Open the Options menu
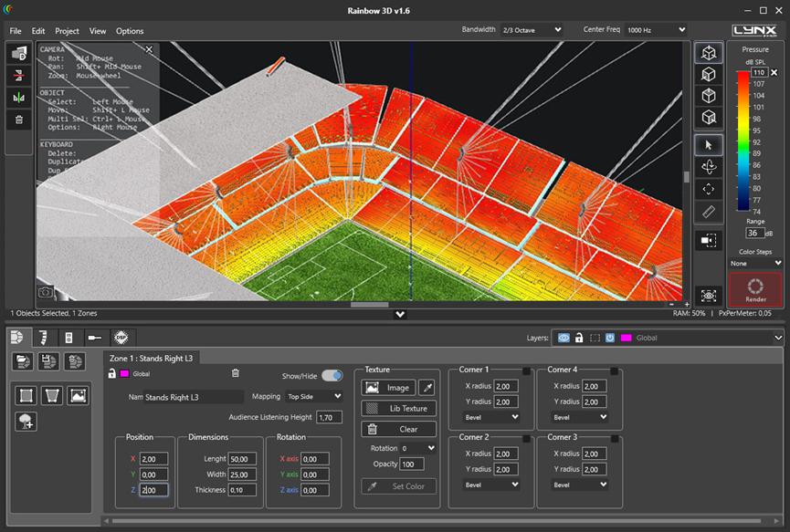 tap(132, 30)
